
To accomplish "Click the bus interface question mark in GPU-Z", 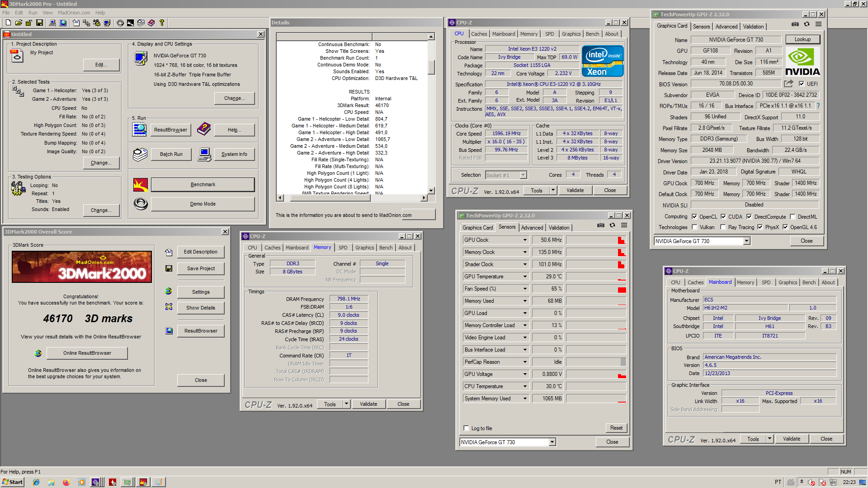I will (818, 106).
